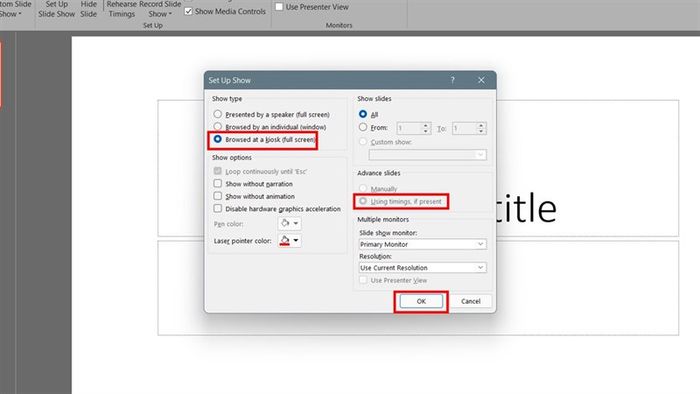The width and height of the screenshot is (700, 394).
Task: Click Rehearse Timings in the ribbon
Action: pyautogui.click(x=121, y=9)
